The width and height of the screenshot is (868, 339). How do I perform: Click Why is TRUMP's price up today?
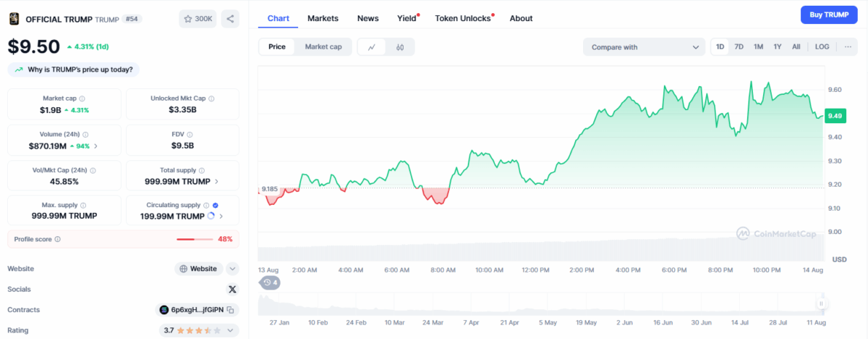point(75,70)
